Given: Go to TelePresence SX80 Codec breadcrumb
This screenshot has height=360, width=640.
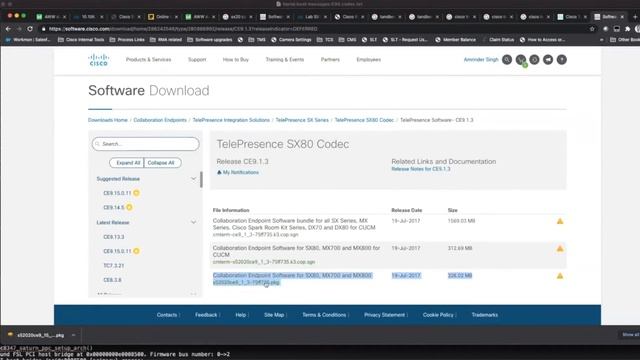Looking at the screenshot, I should (364, 120).
